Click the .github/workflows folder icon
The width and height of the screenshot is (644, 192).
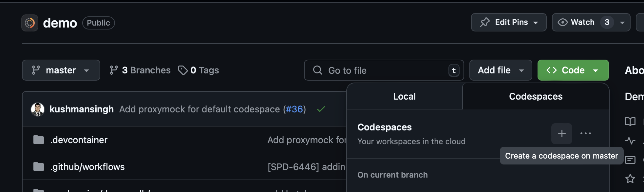[x=39, y=167]
